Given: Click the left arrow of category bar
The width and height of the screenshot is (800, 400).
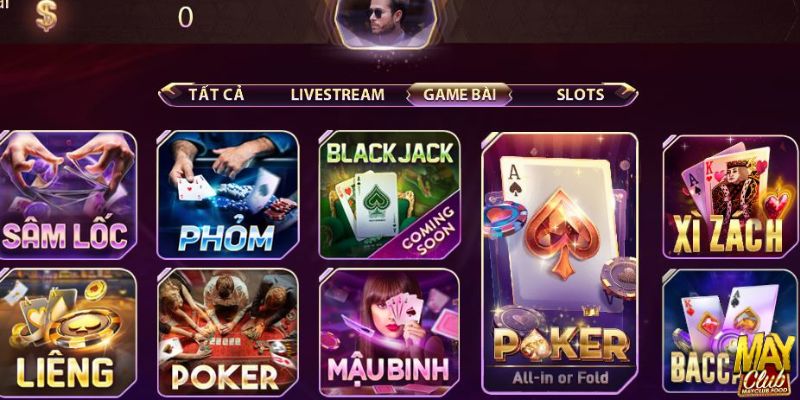Looking at the screenshot, I should pos(170,93).
